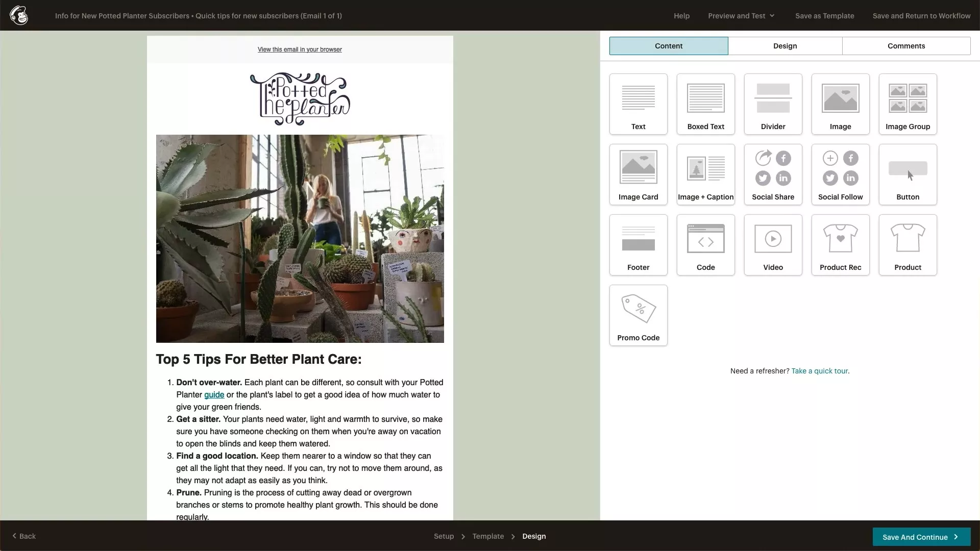Image resolution: width=980 pixels, height=551 pixels.
Task: Select the Button content block
Action: [908, 174]
